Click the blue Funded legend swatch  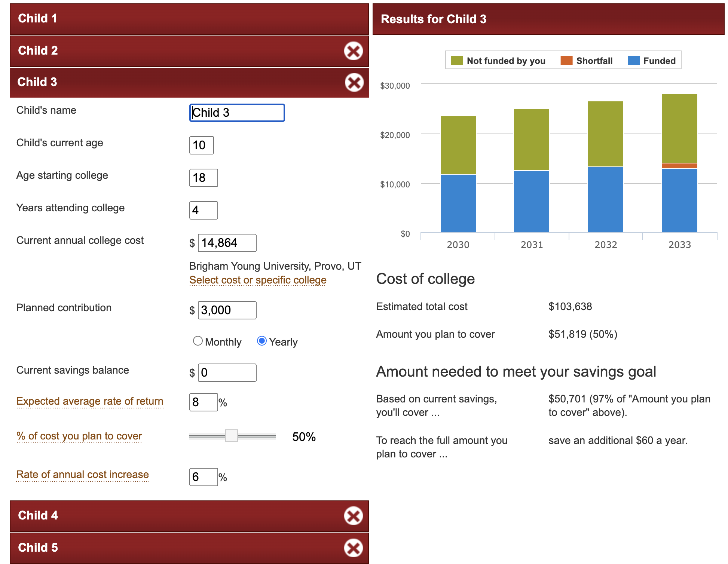point(633,61)
